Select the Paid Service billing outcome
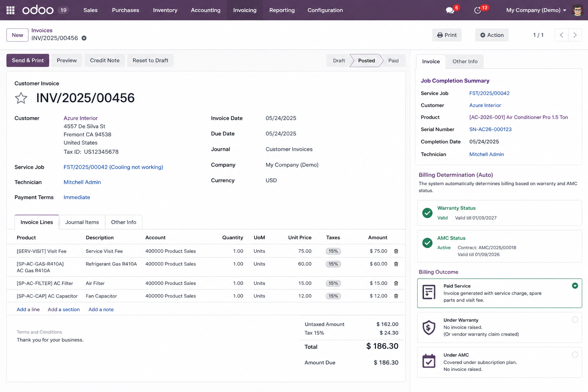588x392 pixels. click(x=500, y=293)
